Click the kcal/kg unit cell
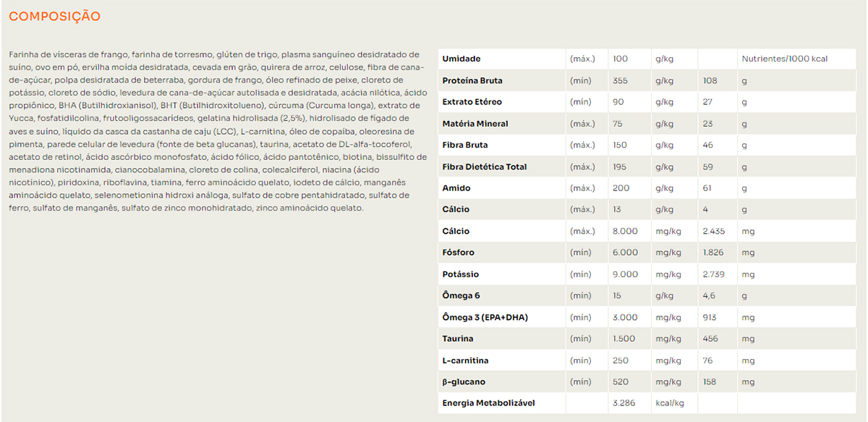This screenshot has height=422, width=868. [x=668, y=403]
